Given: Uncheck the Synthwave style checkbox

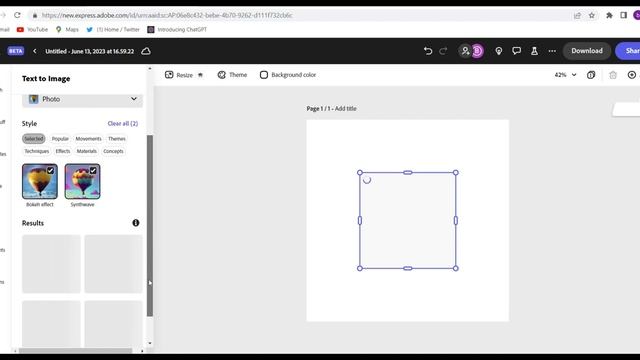Looking at the screenshot, I should [x=93, y=171].
